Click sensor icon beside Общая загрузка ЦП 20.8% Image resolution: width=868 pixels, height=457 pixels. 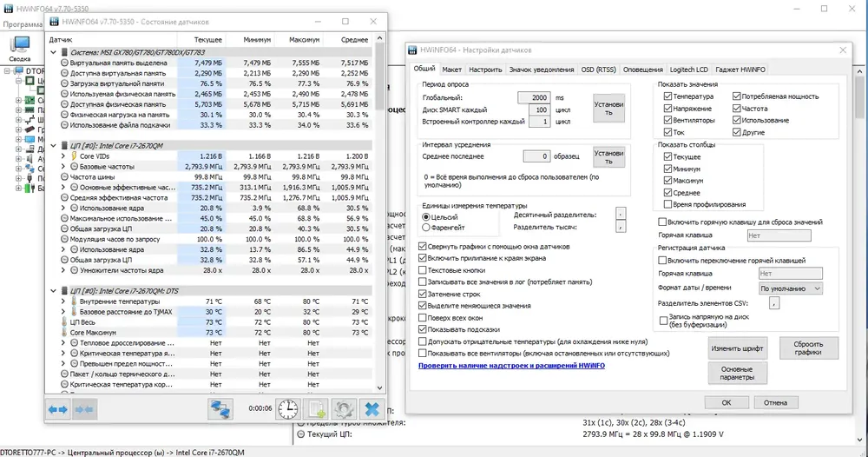[64, 228]
